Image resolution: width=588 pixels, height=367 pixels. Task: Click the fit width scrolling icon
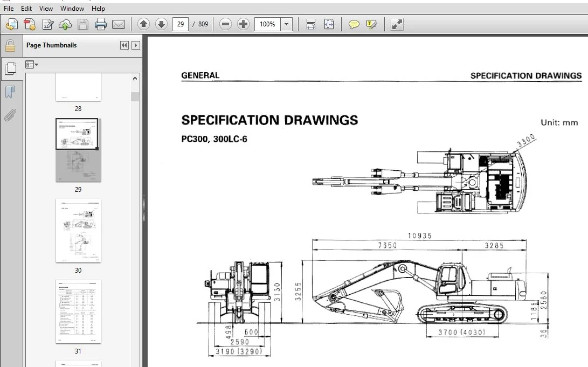310,24
